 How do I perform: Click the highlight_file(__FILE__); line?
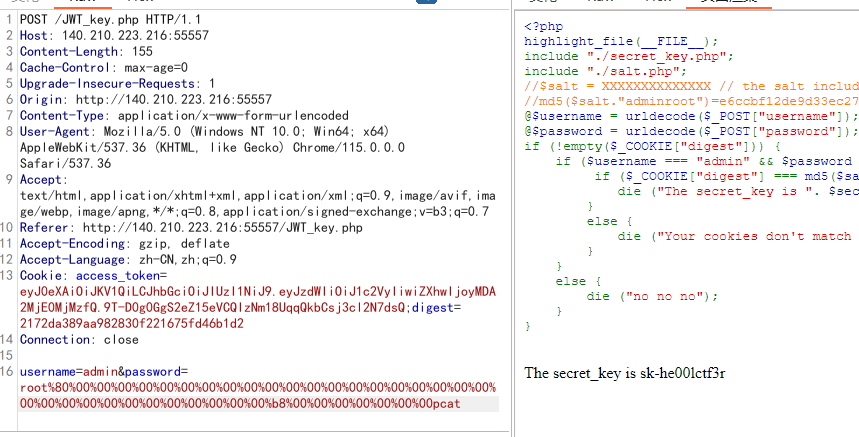coord(621,41)
